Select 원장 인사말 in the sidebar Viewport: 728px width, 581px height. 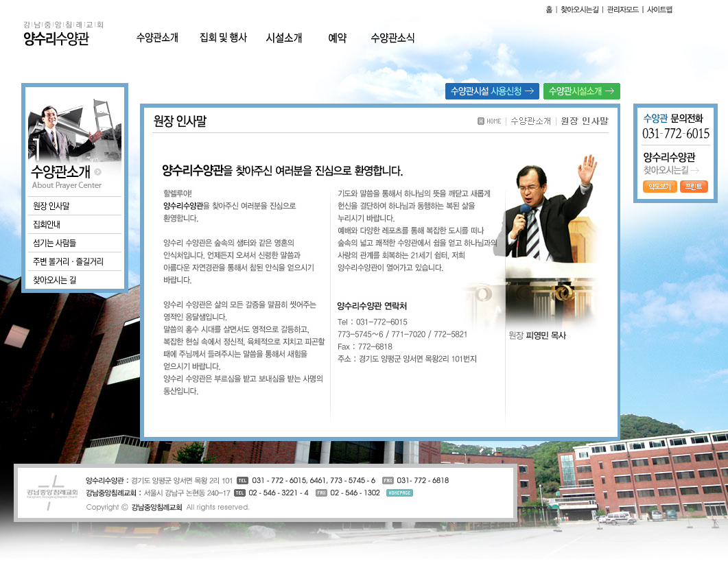click(x=51, y=206)
